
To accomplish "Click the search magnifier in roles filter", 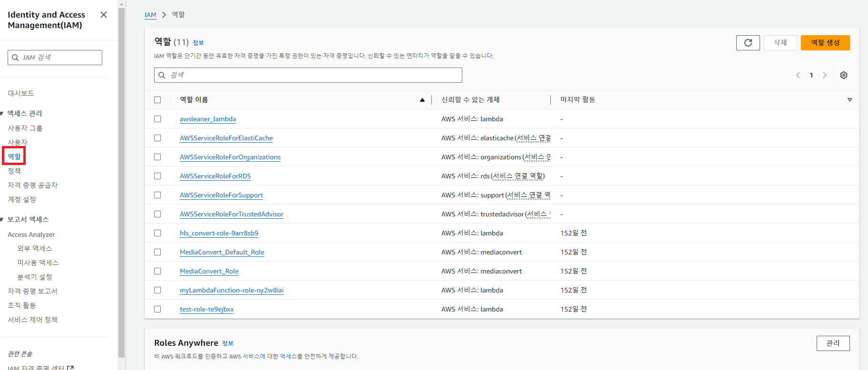I will click(162, 75).
